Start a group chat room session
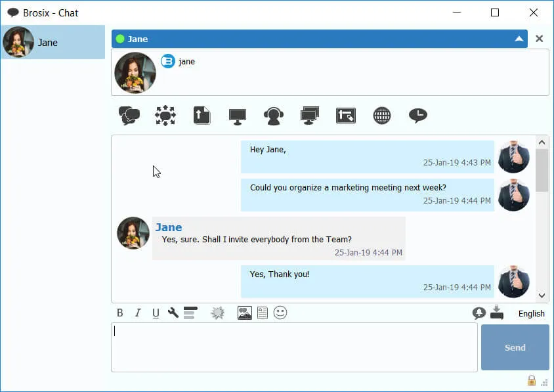Image resolution: width=554 pixels, height=392 pixels. [165, 115]
